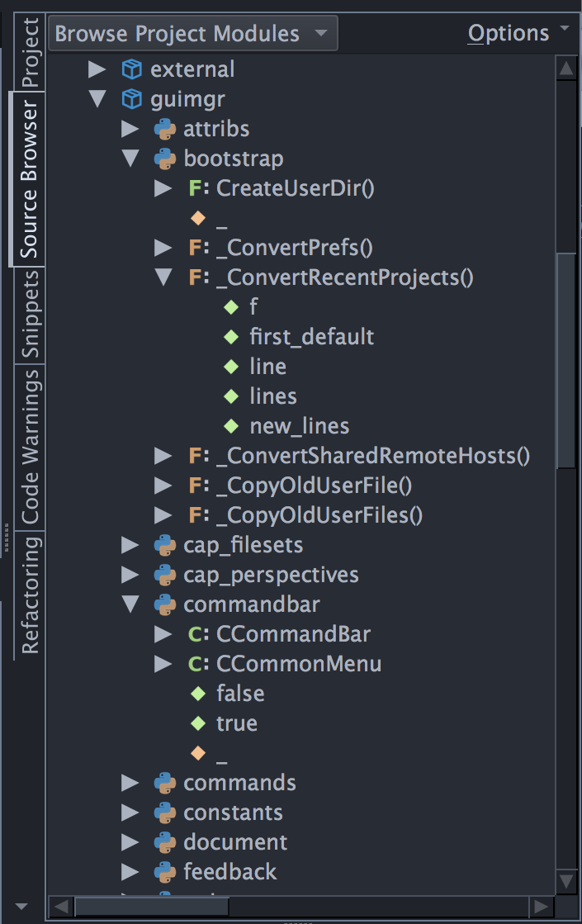Expand the _ConvertSharedRemoteHosts() function

(163, 456)
